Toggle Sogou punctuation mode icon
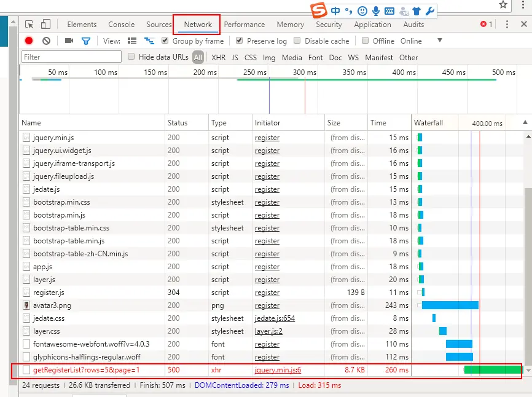 (348, 11)
